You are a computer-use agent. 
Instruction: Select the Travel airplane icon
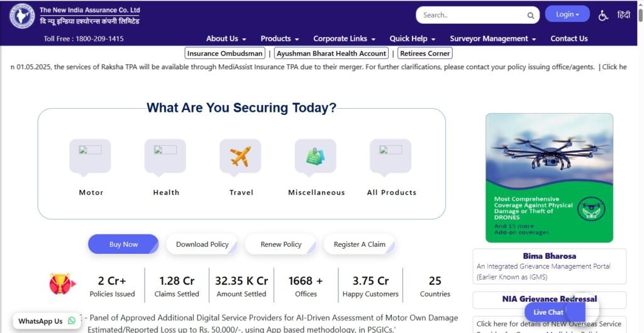coord(240,156)
